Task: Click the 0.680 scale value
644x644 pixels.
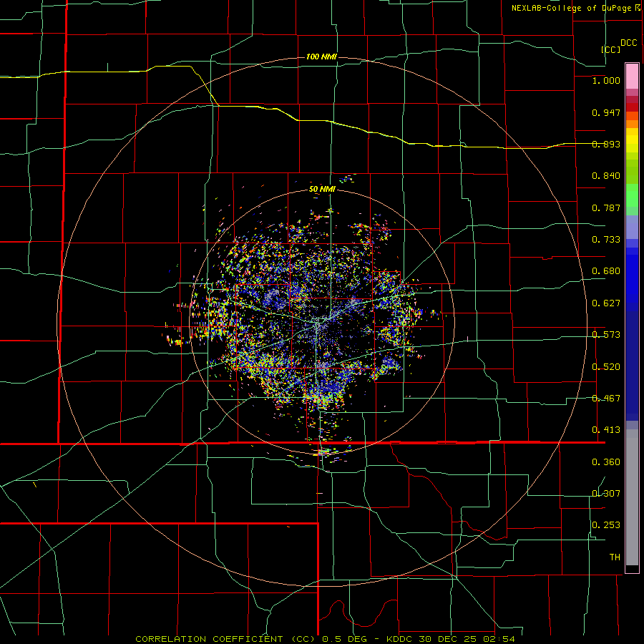Action: [606, 271]
